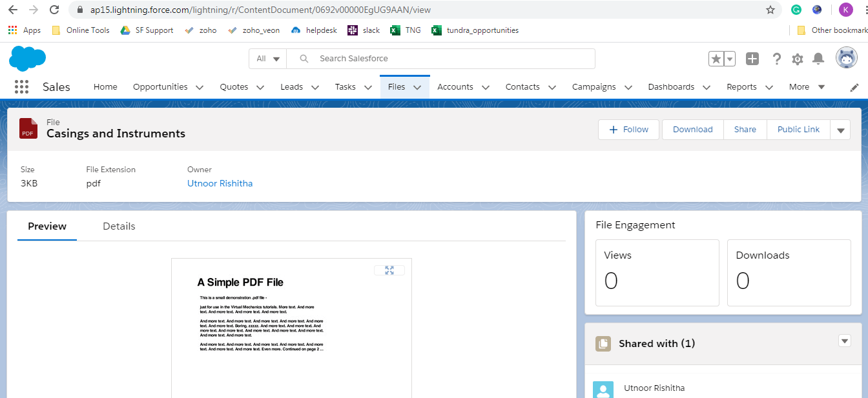Open more actions arrow next to Public Link
This screenshot has width=868, height=398.
840,129
